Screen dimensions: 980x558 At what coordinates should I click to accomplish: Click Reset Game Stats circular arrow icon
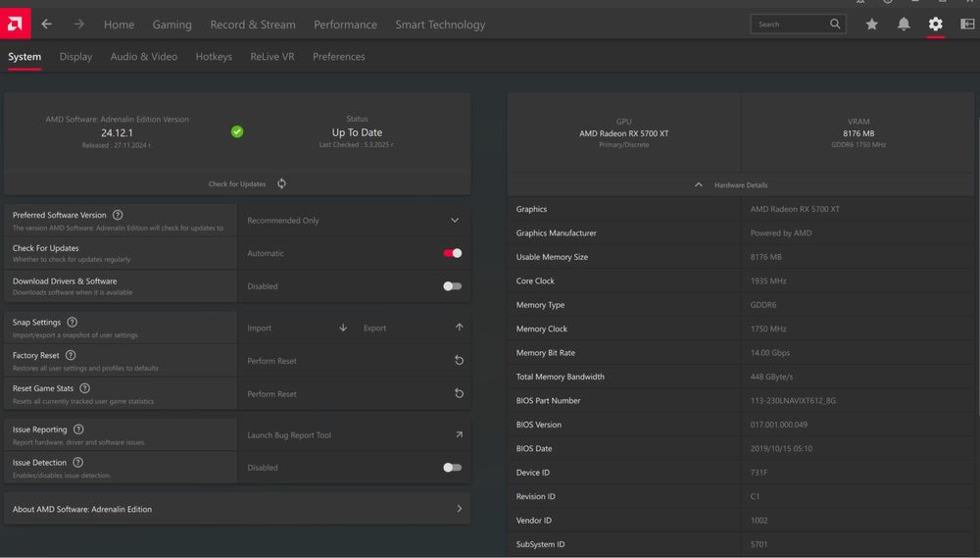coord(460,393)
